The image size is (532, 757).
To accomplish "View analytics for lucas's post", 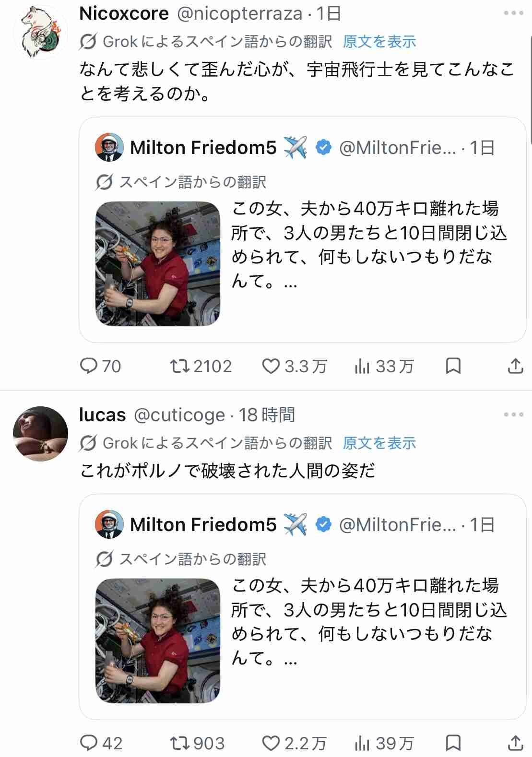I will (362, 743).
